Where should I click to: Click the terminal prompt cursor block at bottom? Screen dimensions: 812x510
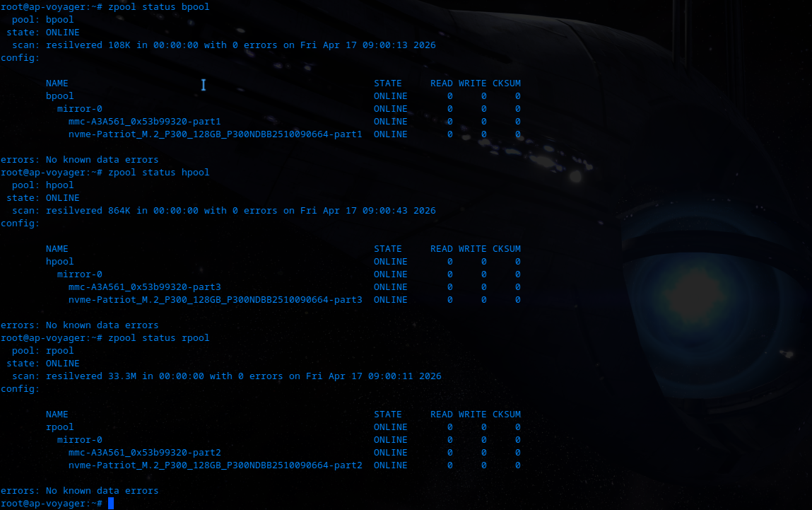pyautogui.click(x=111, y=504)
